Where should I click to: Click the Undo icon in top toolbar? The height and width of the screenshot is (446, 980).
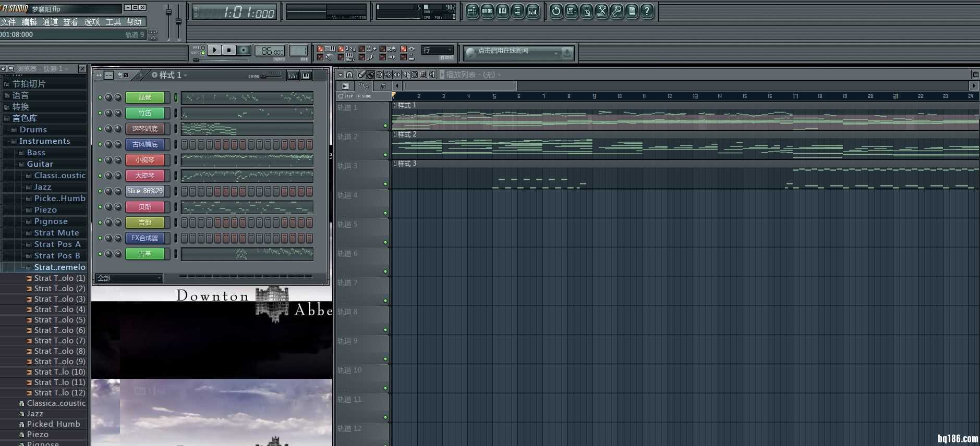(556, 11)
